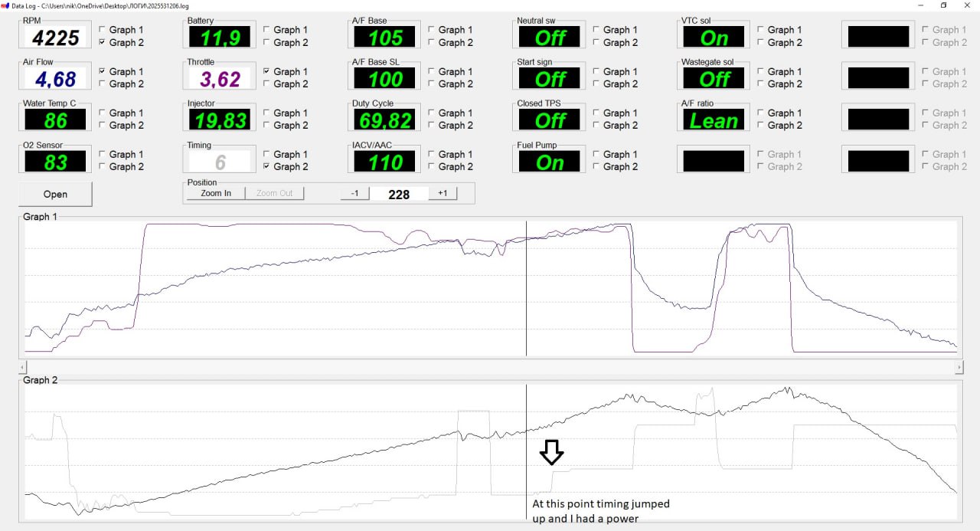980x531 pixels.
Task: Click the right arrow of the graph scrollbar
Action: tap(959, 368)
